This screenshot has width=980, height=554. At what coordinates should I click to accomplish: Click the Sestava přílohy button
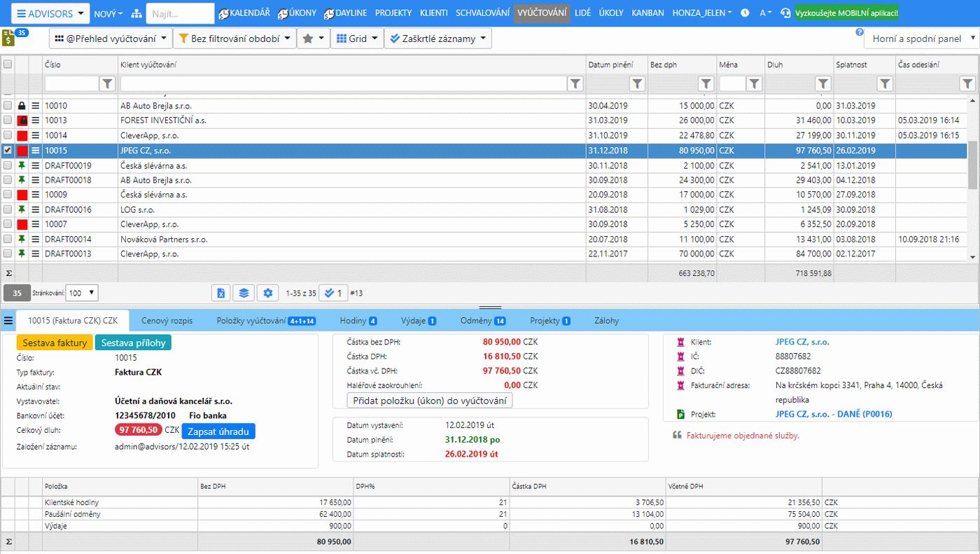[x=133, y=343]
